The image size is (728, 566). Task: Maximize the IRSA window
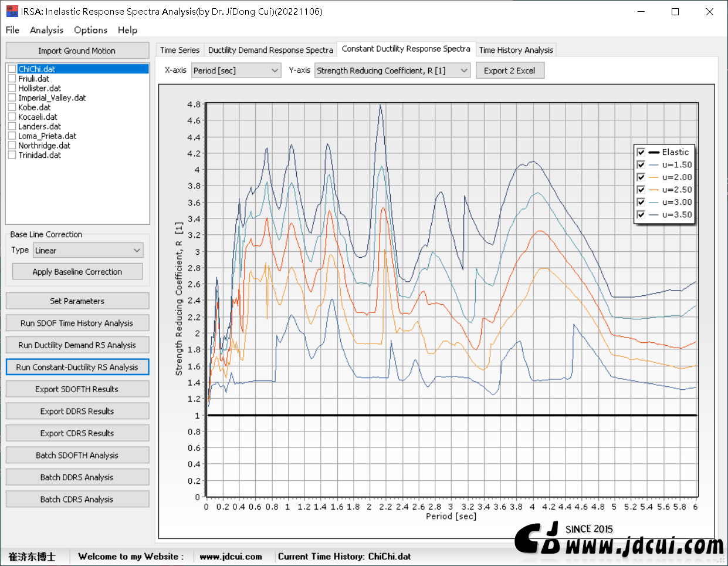coord(675,12)
